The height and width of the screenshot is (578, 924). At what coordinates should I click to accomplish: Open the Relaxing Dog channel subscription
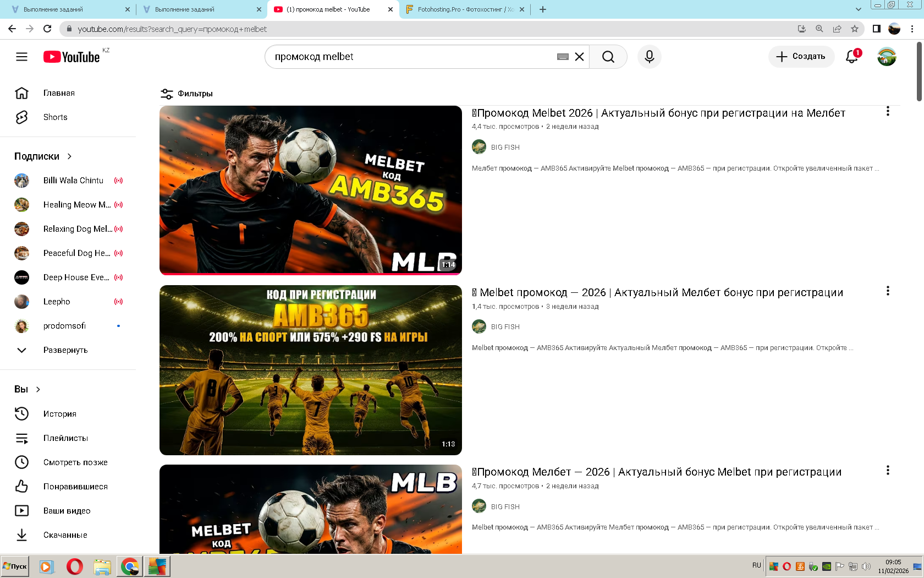(68, 229)
